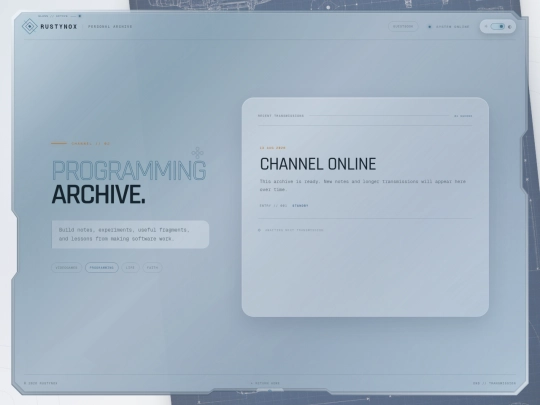Open the CHANNEL ONLINE transmission title
Screen dimensions: 540x405
318,164
